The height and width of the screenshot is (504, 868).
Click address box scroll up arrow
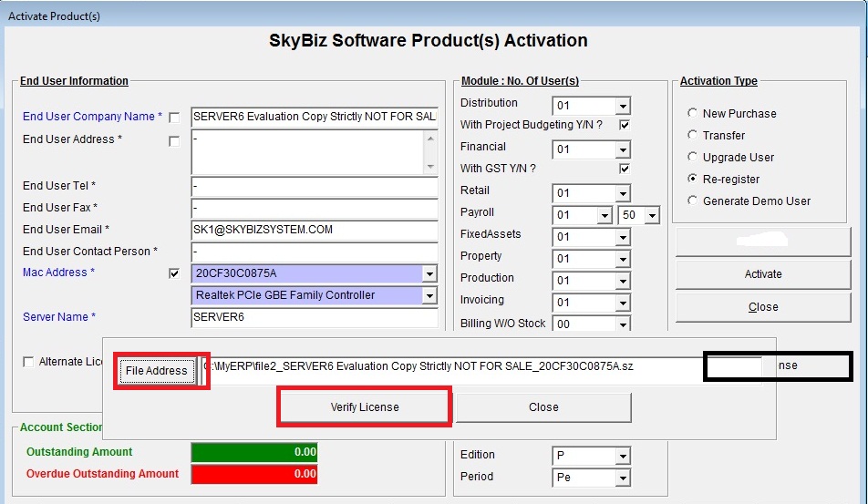tap(430, 138)
